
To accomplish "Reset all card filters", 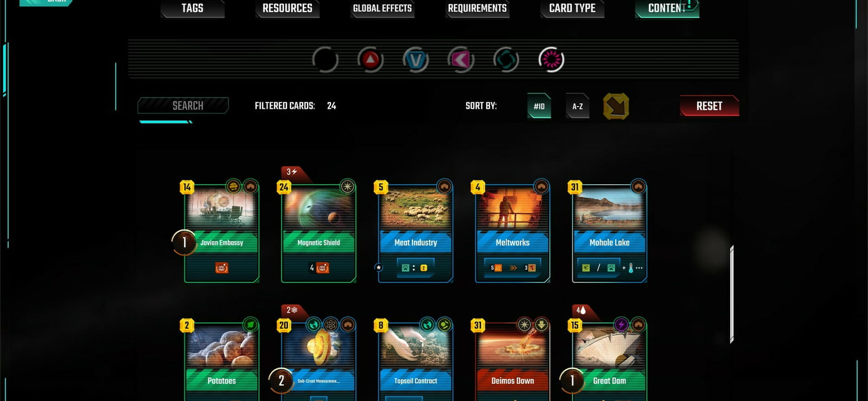I will [710, 106].
